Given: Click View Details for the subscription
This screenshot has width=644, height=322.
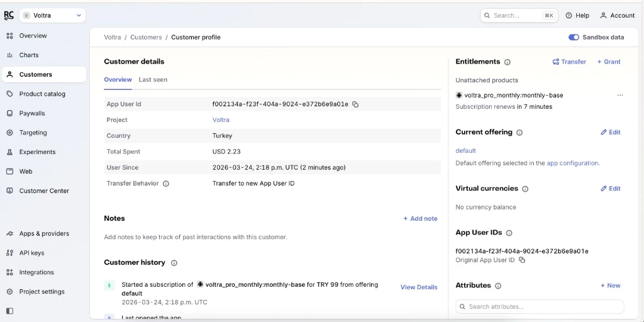Looking at the screenshot, I should pyautogui.click(x=419, y=287).
